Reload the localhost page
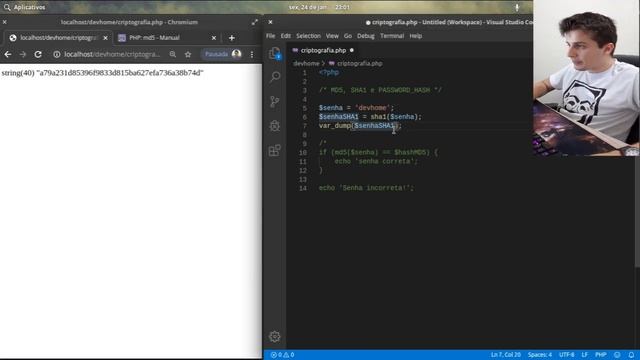640x360 pixels. (38, 54)
